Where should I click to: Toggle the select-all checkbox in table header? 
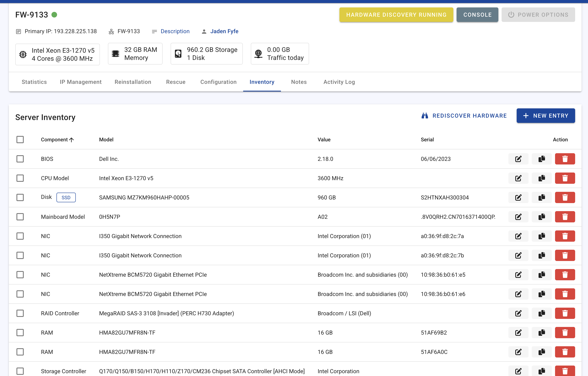point(20,140)
